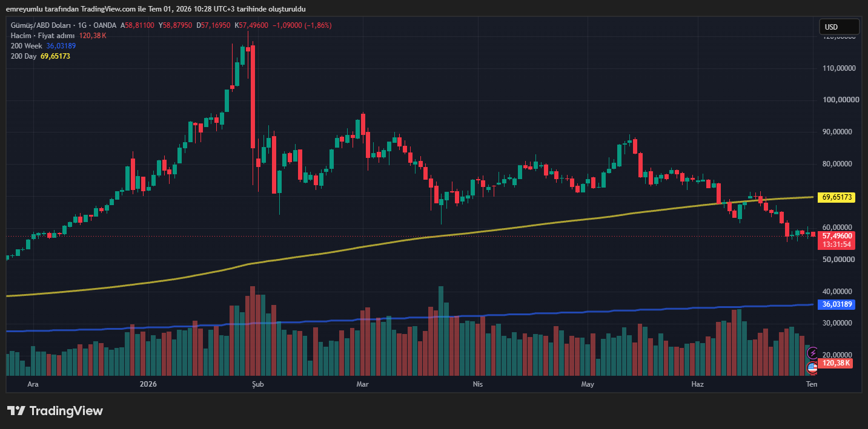Click the US flag event icon
This screenshot has width=868, height=429.
812,367
